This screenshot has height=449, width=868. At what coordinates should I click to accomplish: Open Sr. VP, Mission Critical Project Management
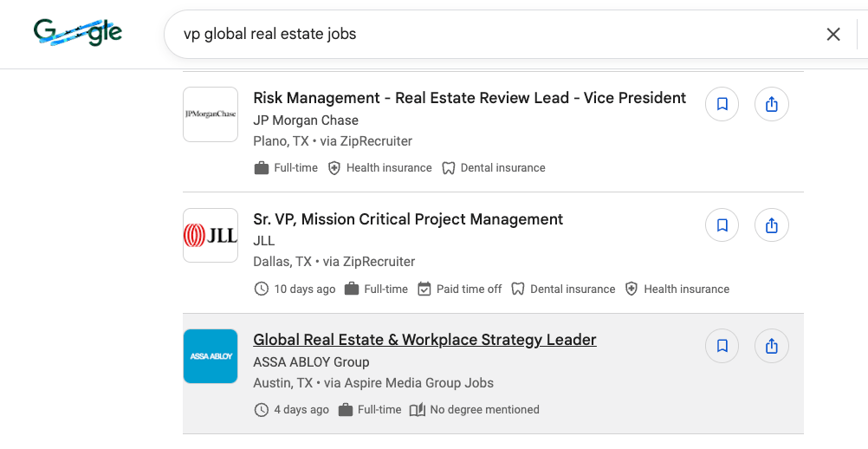click(x=408, y=219)
